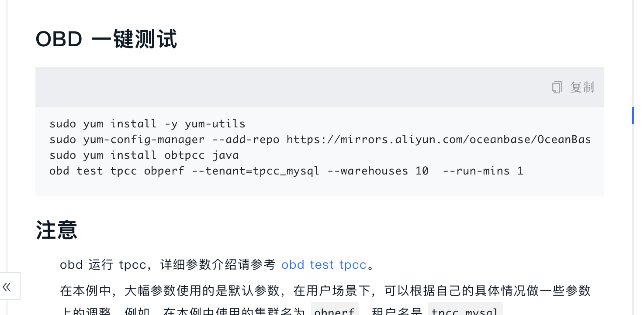Click the '--run-mins 1' argument in the code
The width and height of the screenshot is (644, 315).
tap(483, 171)
